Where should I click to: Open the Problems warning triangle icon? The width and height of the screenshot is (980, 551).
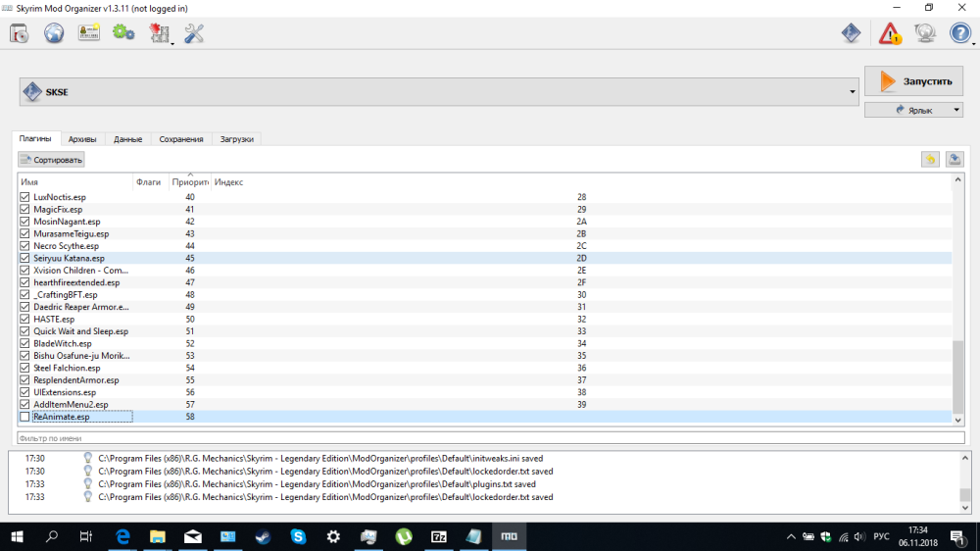[x=890, y=33]
